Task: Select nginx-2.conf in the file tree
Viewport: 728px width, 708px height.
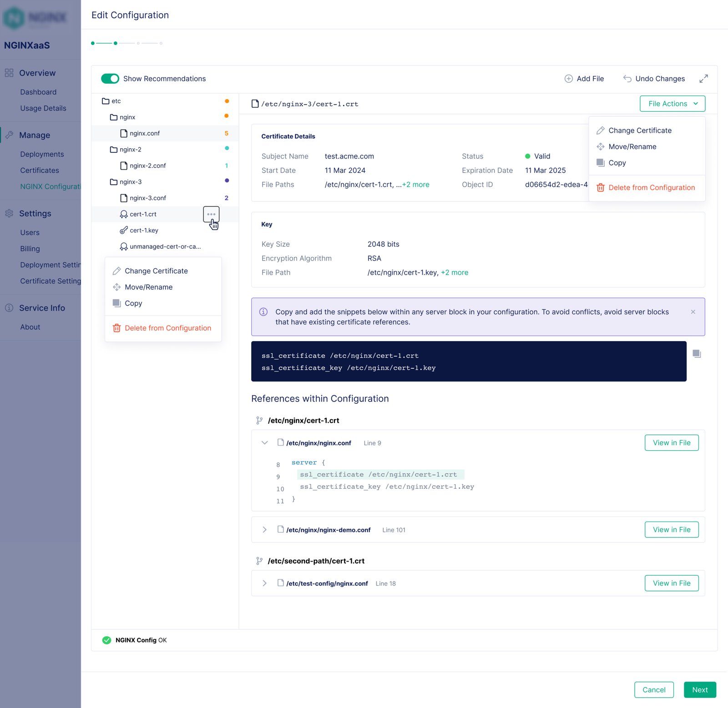Action: [147, 166]
